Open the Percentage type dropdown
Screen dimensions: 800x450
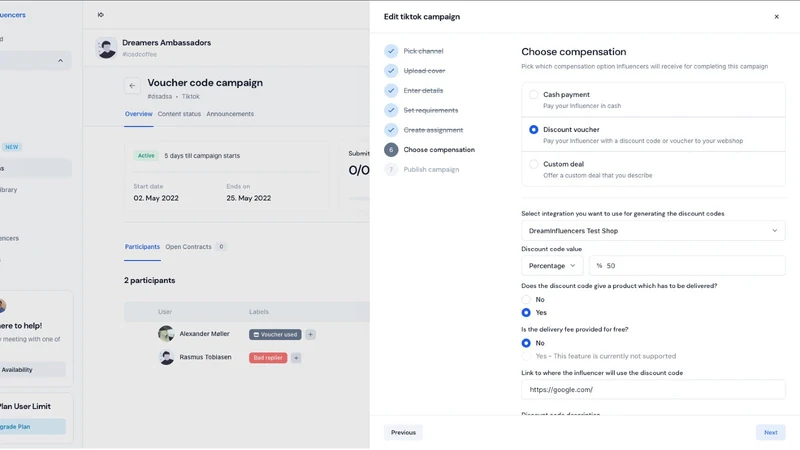click(x=552, y=266)
